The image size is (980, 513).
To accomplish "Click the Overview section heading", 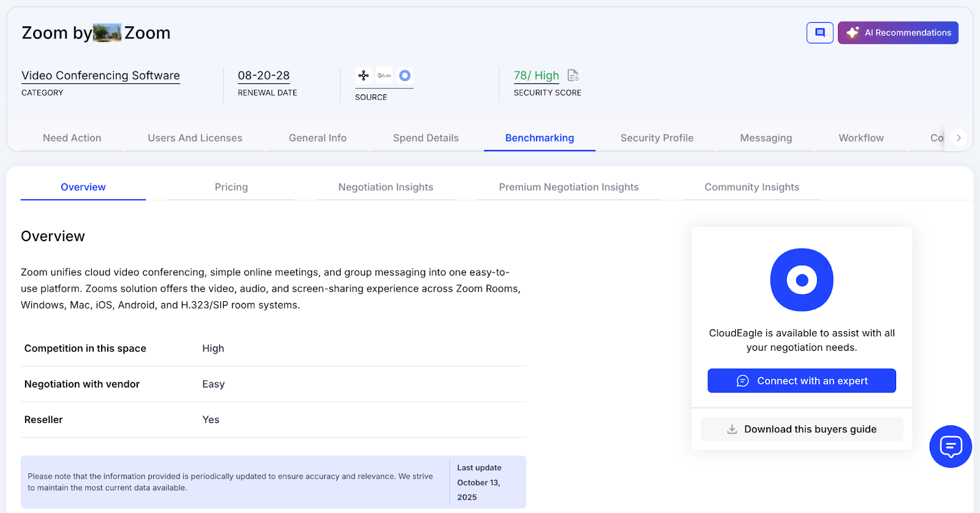I will [53, 236].
